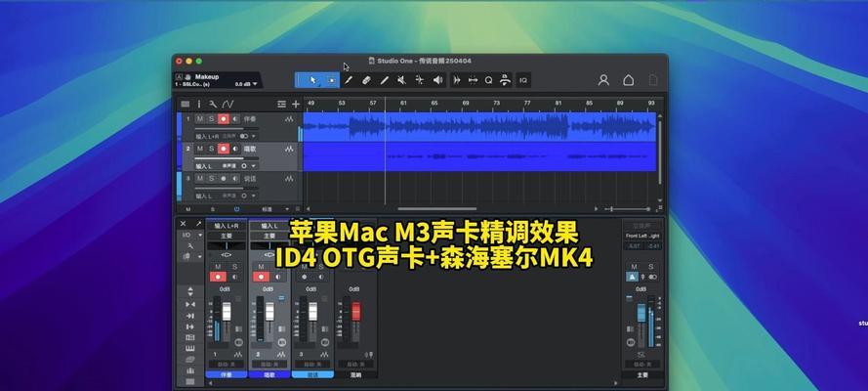Click the Q quantize icon
Viewport: 868px width, 391px height.
coord(489,80)
